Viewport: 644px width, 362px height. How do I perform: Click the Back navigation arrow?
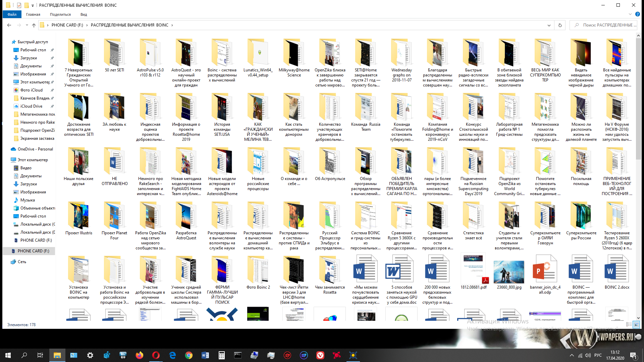point(9,25)
